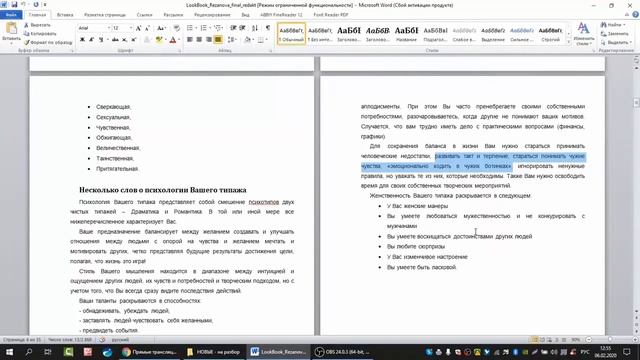This screenshot has height=360, width=640.
Task: Expand the styles gallery arrow
Action: (569, 42)
